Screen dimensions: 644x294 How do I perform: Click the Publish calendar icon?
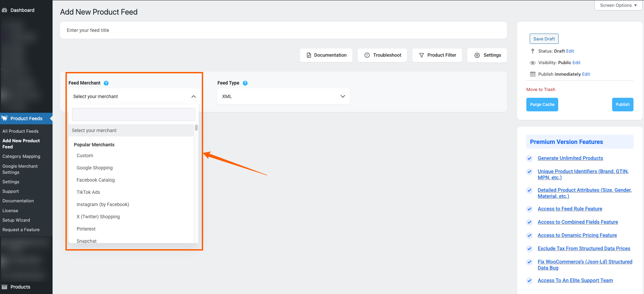click(x=533, y=74)
